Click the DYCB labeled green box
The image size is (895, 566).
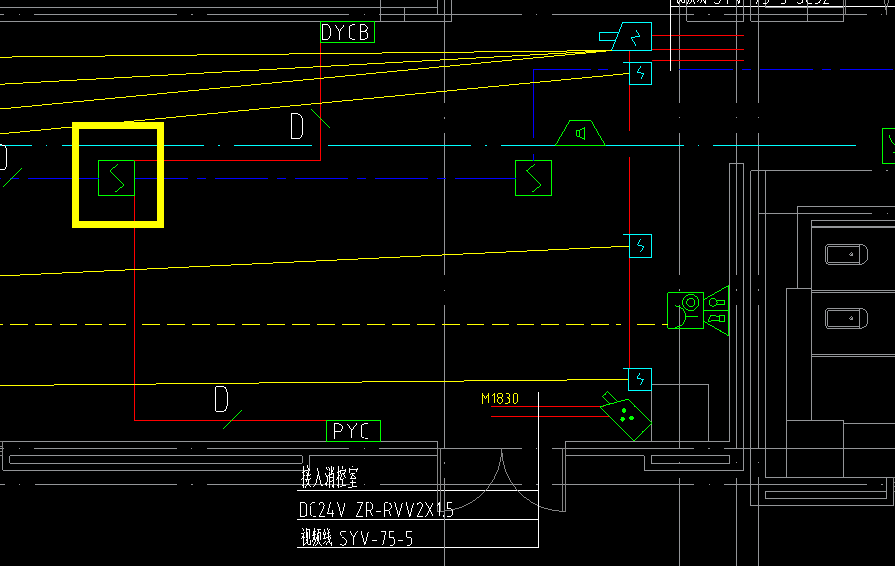(x=348, y=33)
